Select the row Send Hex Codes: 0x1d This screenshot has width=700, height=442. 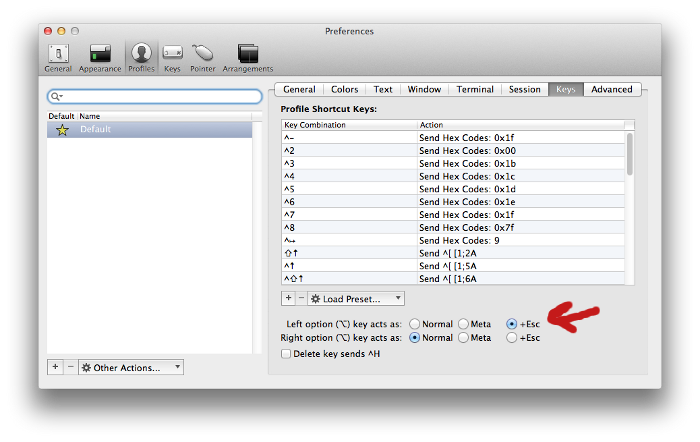tap(453, 189)
